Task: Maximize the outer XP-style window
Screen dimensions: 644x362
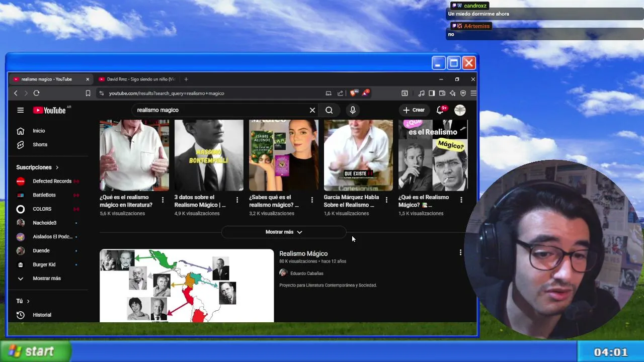Action: pyautogui.click(x=454, y=63)
